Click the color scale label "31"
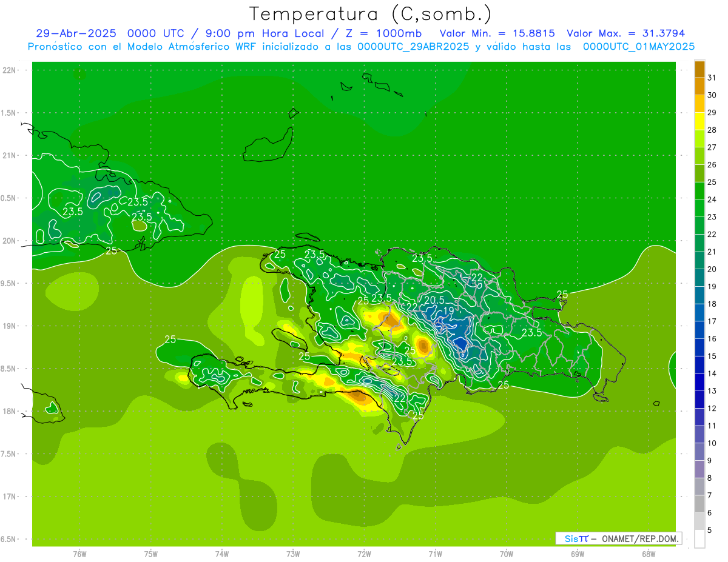Image resolution: width=728 pixels, height=562 pixels. (x=712, y=78)
